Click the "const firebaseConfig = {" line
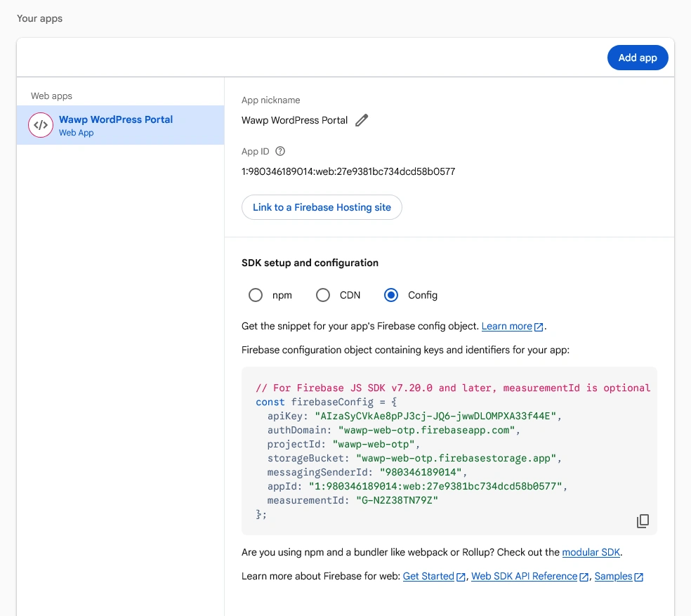 tap(326, 402)
